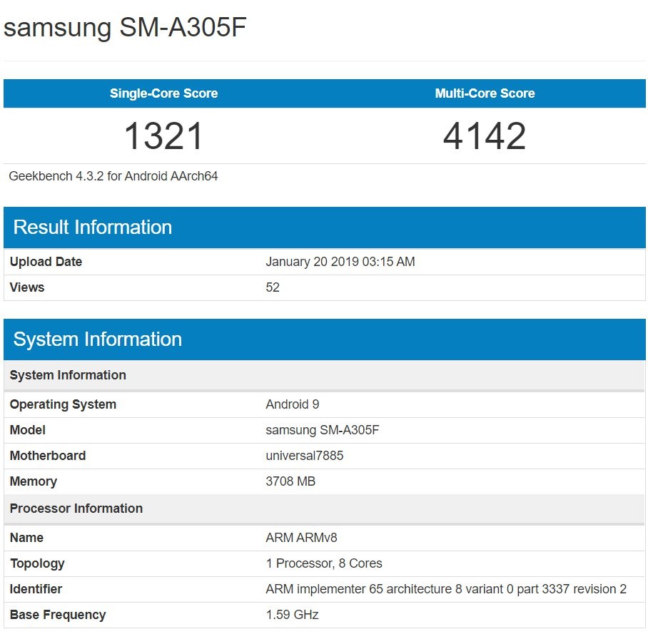Click the page title 'samsung SM-A305F'

point(125,28)
